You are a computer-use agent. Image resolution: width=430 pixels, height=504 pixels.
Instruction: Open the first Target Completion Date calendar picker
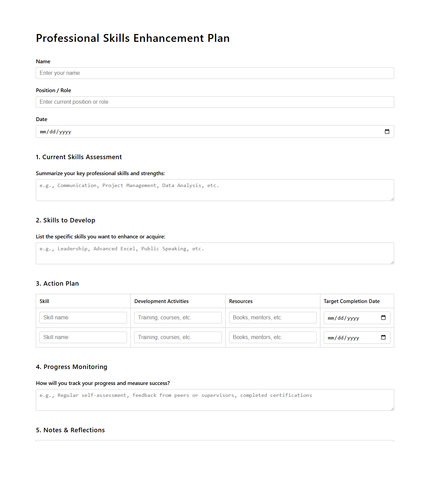click(383, 318)
